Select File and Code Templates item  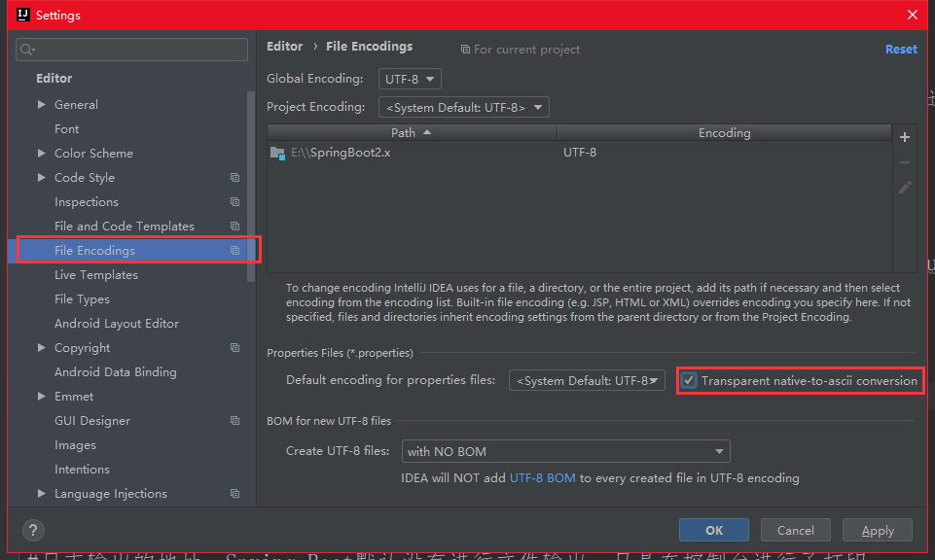(x=124, y=227)
